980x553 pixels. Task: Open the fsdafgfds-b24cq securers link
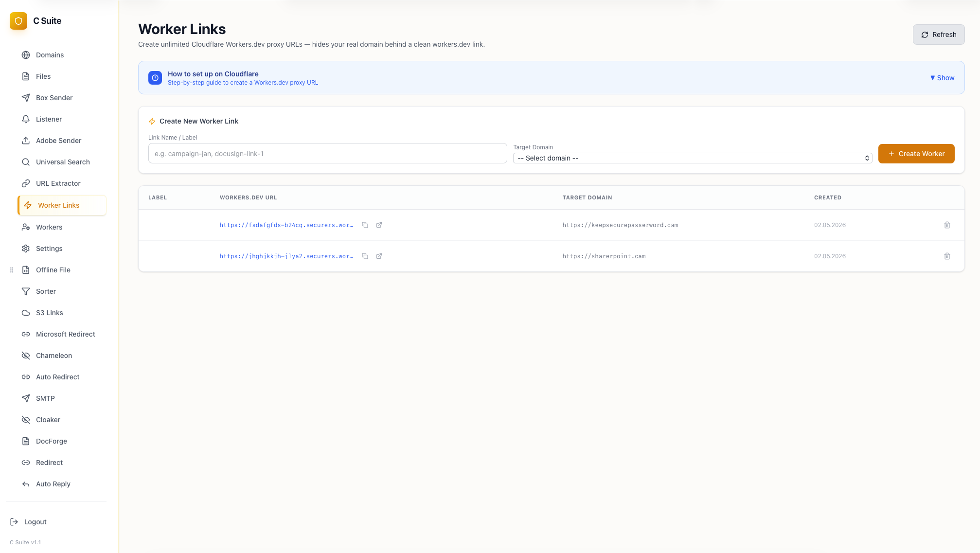click(x=286, y=225)
